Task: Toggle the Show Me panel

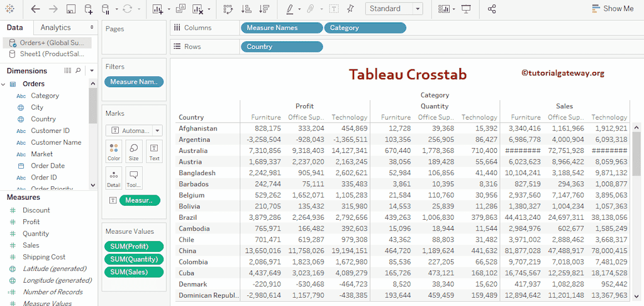Action: pyautogui.click(x=613, y=9)
